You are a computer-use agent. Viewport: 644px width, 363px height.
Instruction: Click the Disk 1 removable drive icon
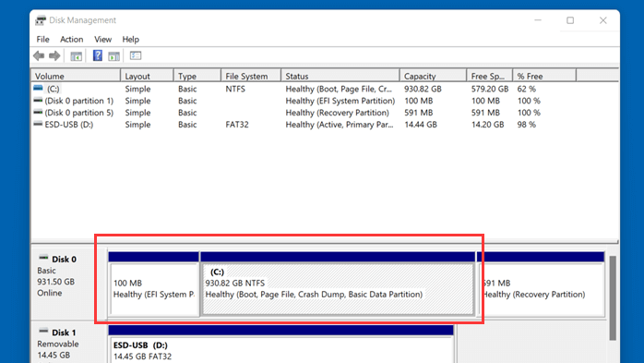[x=43, y=332]
